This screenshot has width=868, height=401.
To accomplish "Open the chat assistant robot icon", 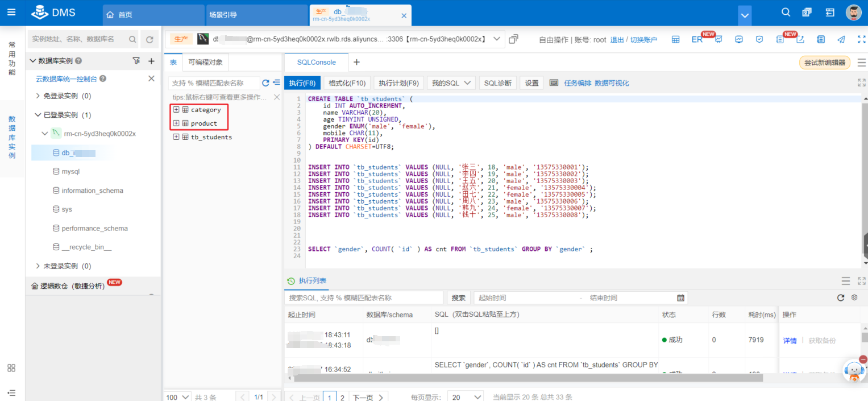I will pos(853,370).
